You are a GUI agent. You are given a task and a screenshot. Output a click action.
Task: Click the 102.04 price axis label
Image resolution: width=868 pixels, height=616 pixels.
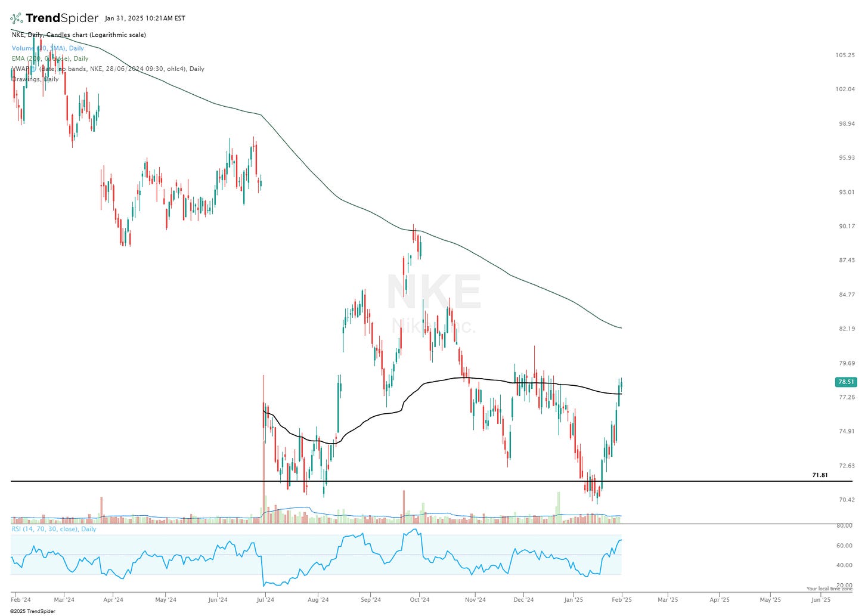click(x=845, y=89)
